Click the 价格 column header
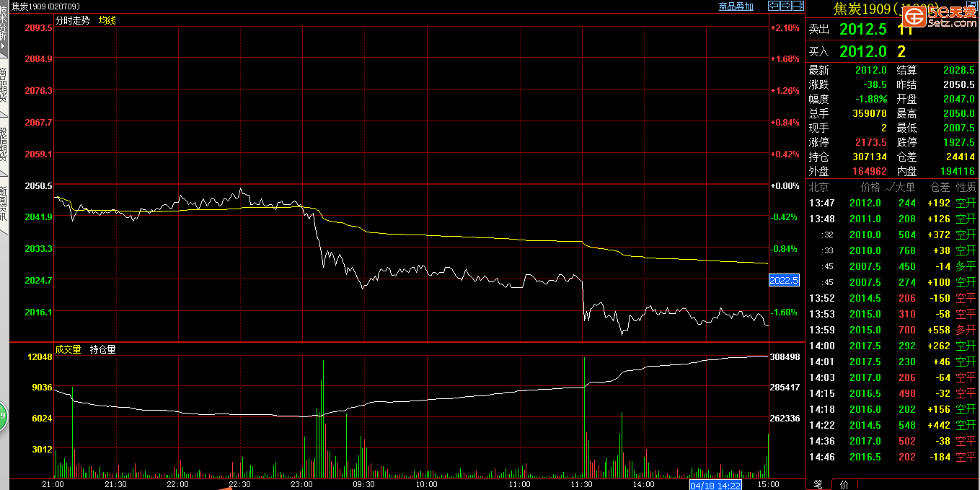 pyautogui.click(x=870, y=187)
